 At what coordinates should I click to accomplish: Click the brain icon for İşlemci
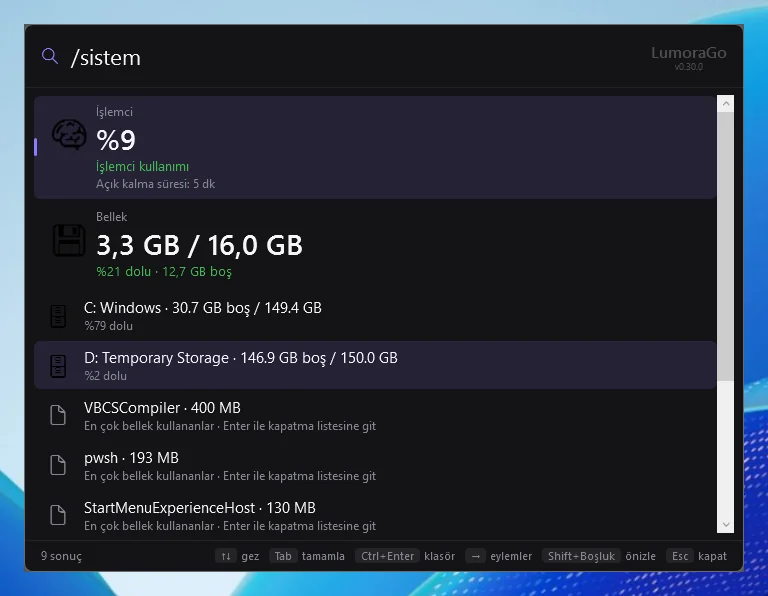(x=69, y=134)
